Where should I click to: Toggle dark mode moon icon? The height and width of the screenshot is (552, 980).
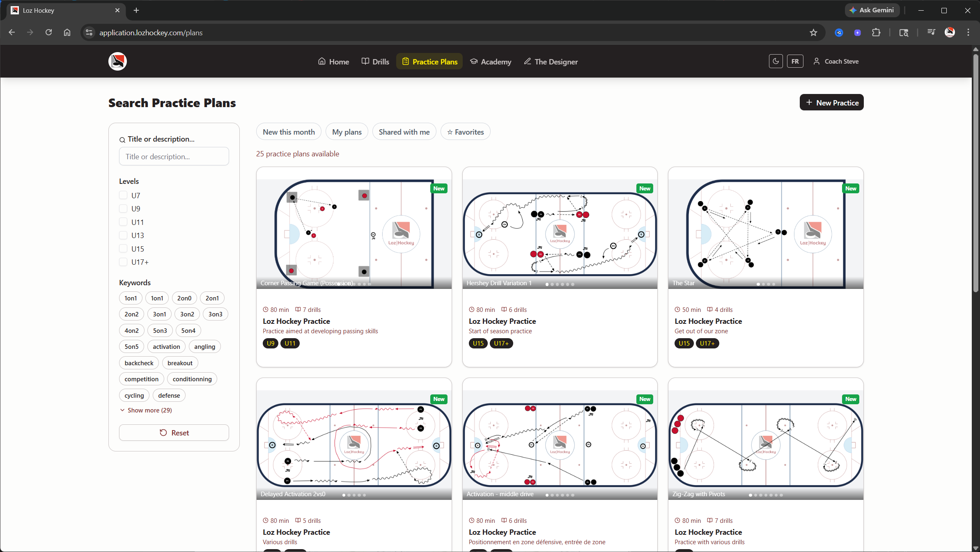[x=776, y=62]
